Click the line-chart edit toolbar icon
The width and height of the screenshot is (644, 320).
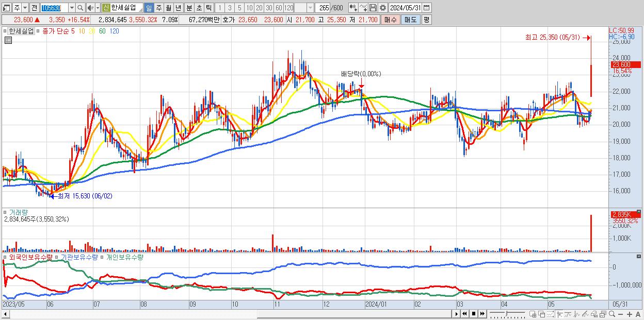(363, 8)
